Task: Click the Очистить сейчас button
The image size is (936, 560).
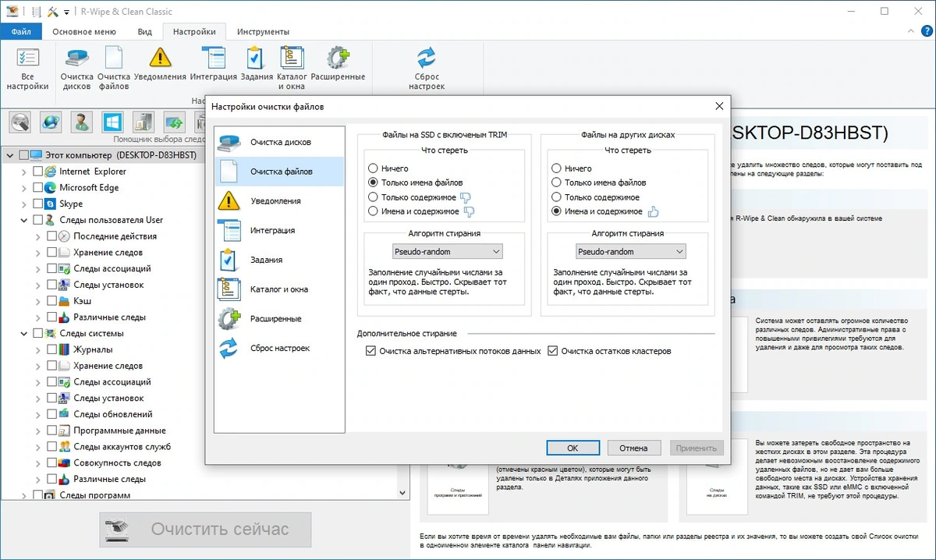Action: coord(205,530)
